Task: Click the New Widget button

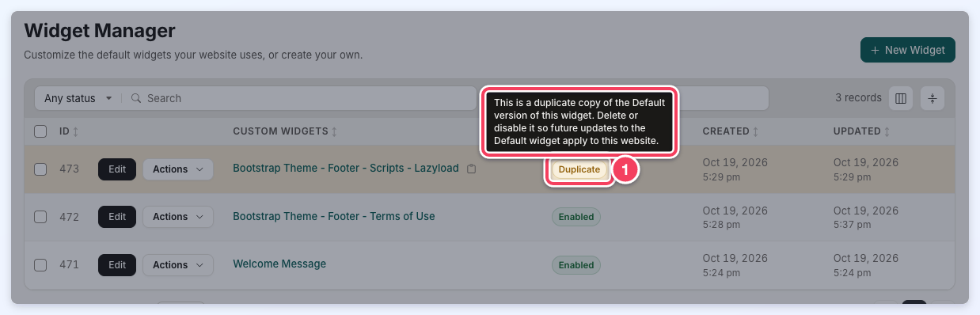Action: coord(908,50)
